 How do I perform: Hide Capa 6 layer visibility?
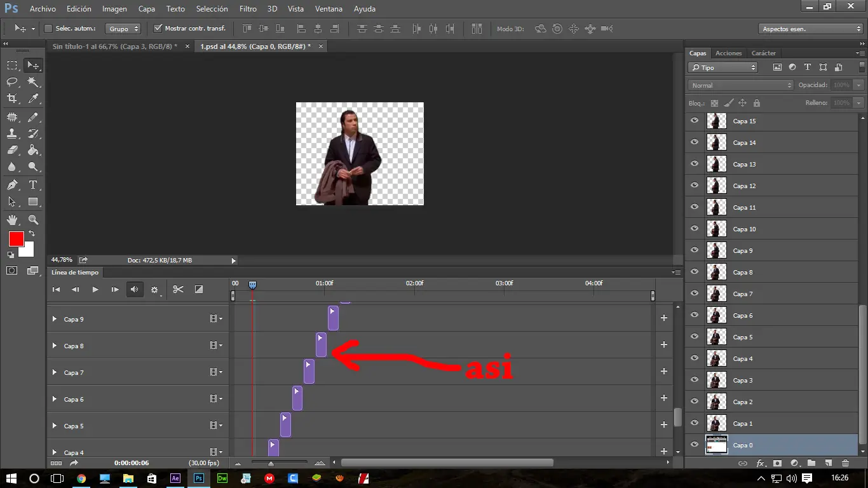click(694, 315)
